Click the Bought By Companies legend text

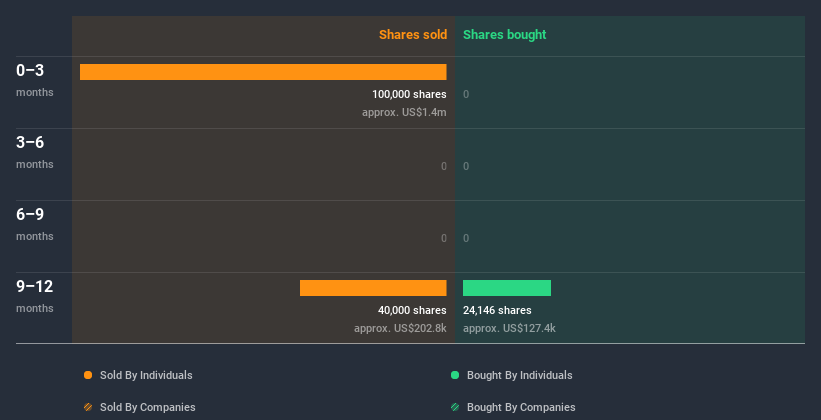pyautogui.click(x=521, y=407)
